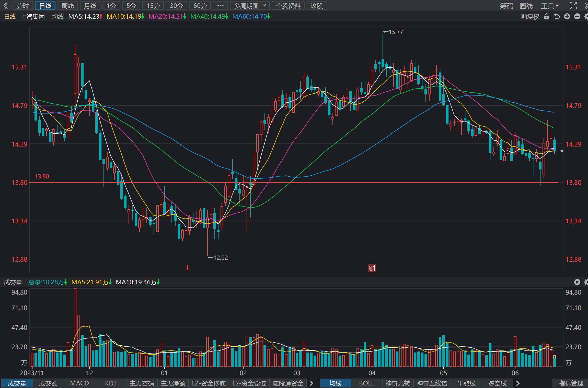Collapse left panel with double chevron
The width and height of the screenshot is (588, 388).
click(x=6, y=6)
